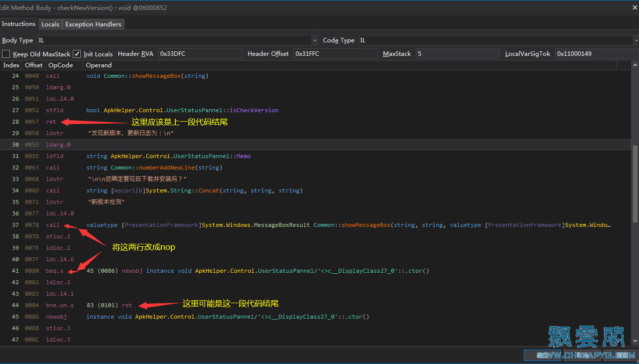
Task: Confirm with the 确定 OK button
Action: pyautogui.click(x=543, y=355)
